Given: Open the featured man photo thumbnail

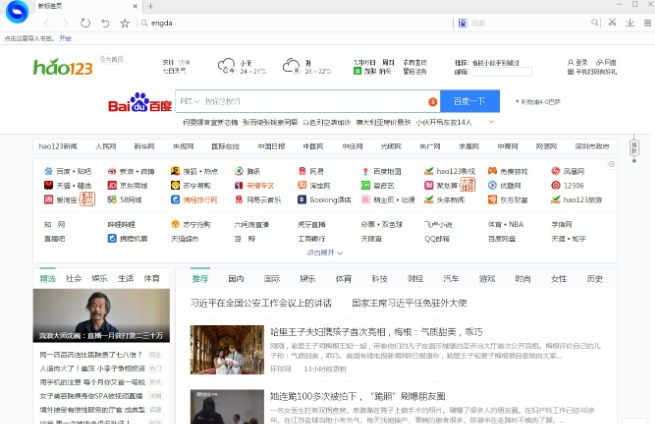Looking at the screenshot, I should (102, 315).
